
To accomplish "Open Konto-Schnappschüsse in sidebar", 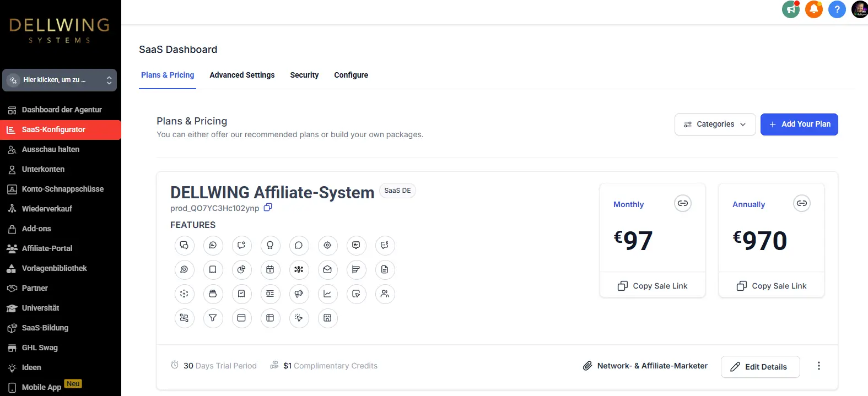I will [x=61, y=189].
